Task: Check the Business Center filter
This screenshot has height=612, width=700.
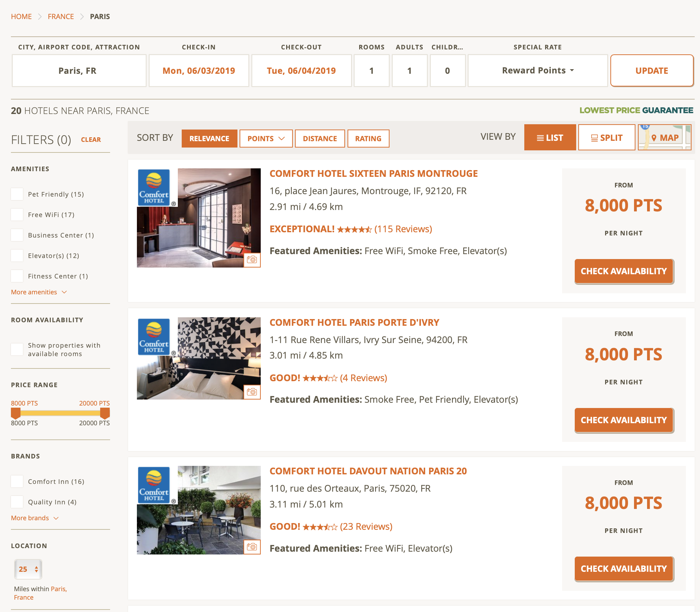Action: click(x=17, y=235)
